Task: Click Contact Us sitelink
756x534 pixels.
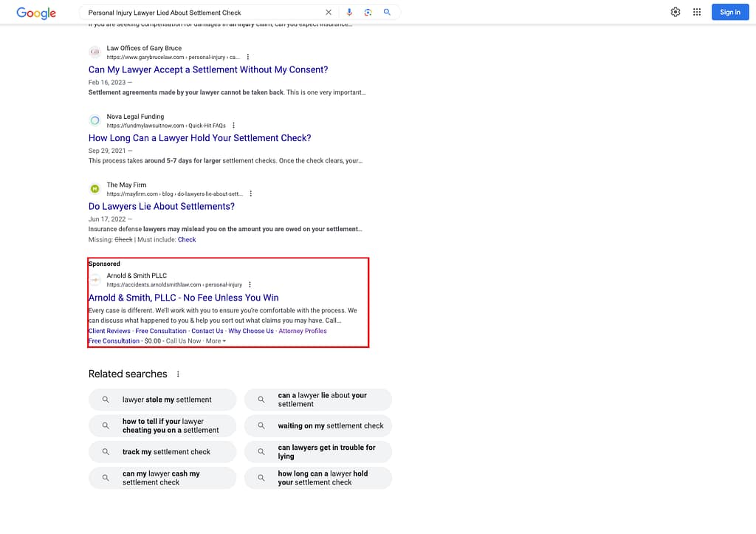Action: click(207, 331)
